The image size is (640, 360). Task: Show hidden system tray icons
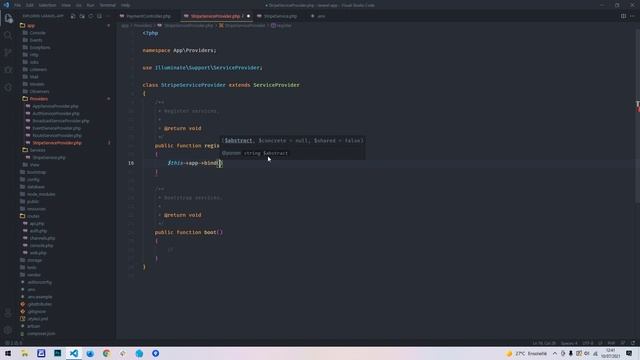point(555,353)
